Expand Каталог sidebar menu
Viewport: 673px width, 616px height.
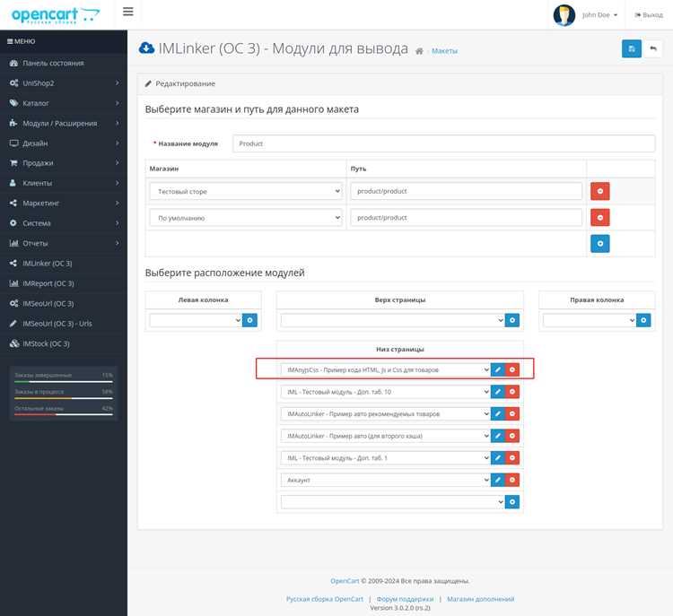64,103
